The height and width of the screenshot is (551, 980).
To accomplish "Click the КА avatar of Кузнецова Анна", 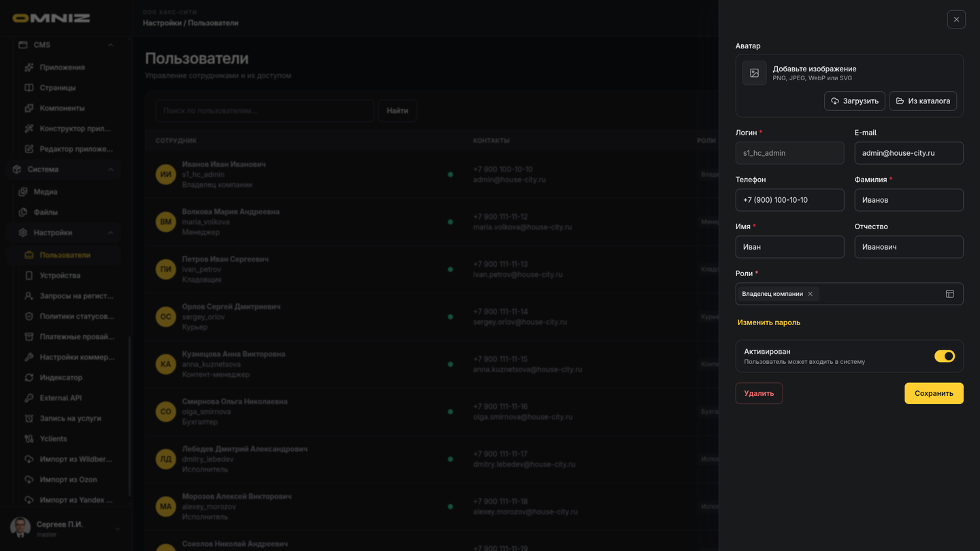I will (x=165, y=364).
